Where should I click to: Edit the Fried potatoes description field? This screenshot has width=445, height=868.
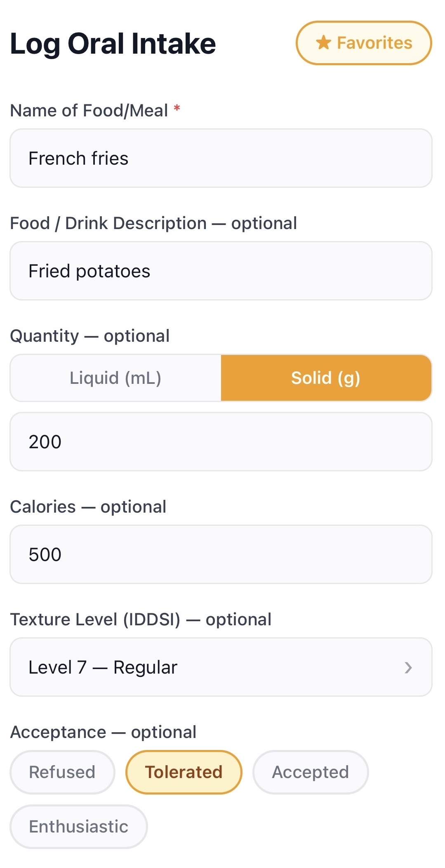pyautogui.click(x=221, y=271)
